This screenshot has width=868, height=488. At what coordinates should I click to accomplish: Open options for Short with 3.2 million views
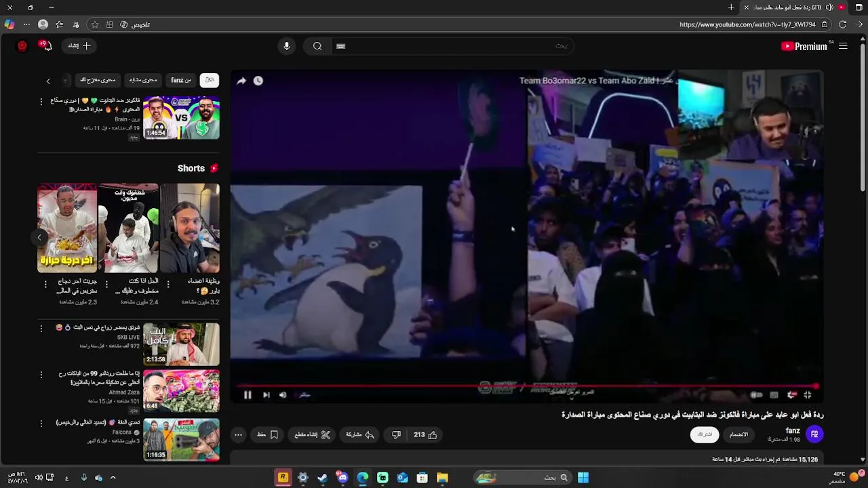[168, 285]
